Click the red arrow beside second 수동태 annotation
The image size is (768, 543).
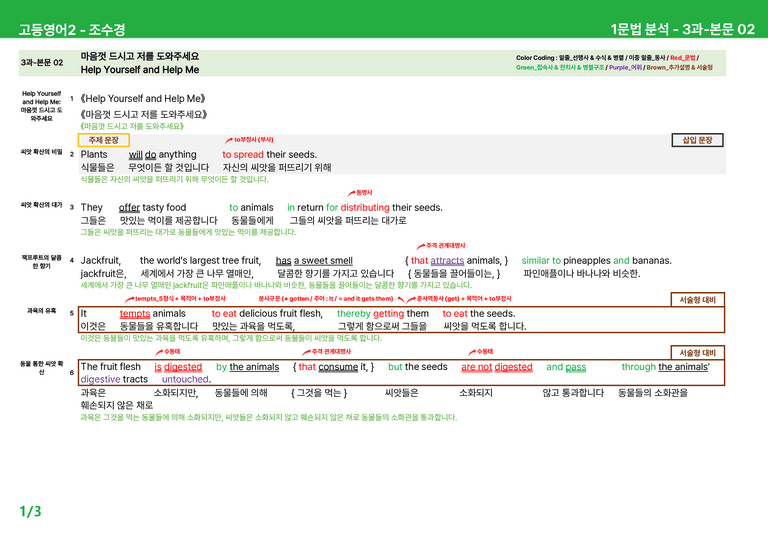tap(472, 352)
